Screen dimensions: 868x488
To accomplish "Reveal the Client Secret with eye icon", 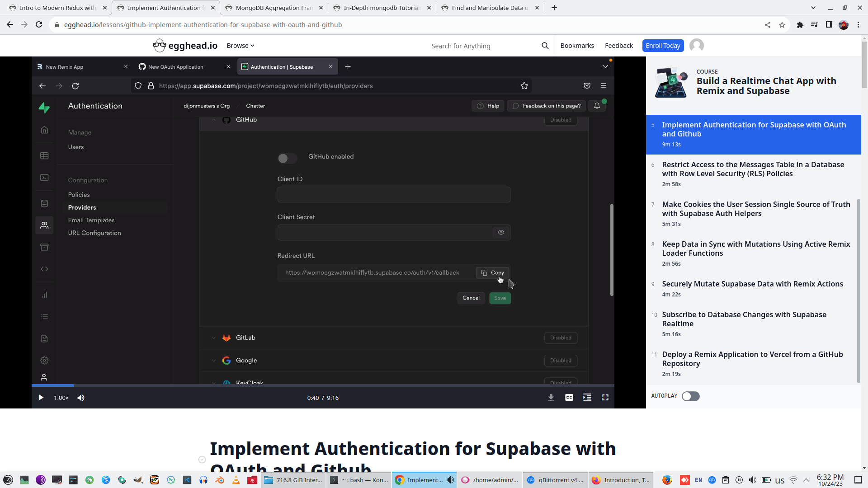I will click(501, 232).
